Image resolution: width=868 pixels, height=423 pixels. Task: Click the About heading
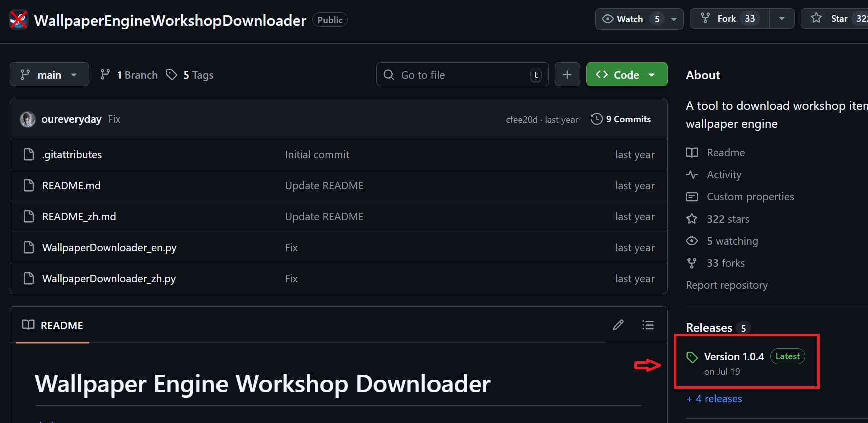click(703, 75)
